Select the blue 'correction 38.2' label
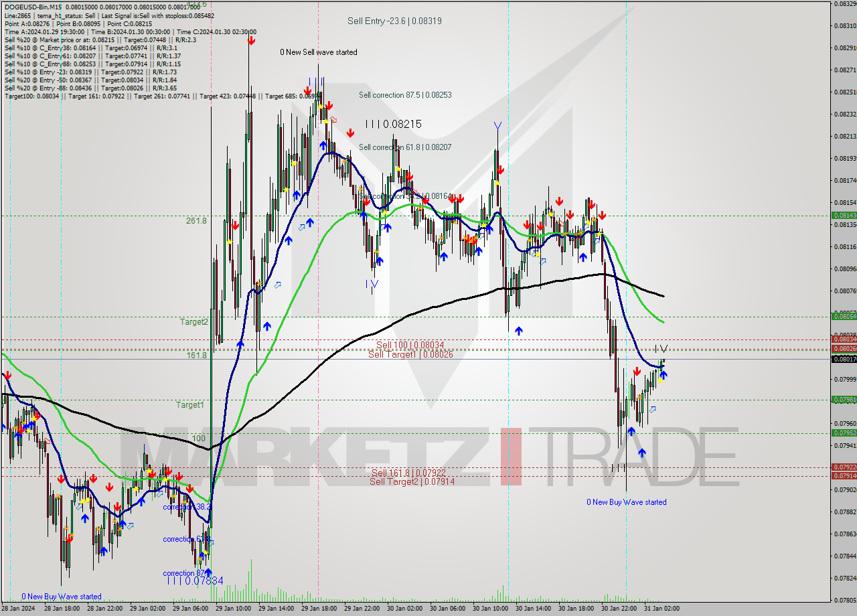Viewport: 857px width, 616px height. pyautogui.click(x=187, y=507)
